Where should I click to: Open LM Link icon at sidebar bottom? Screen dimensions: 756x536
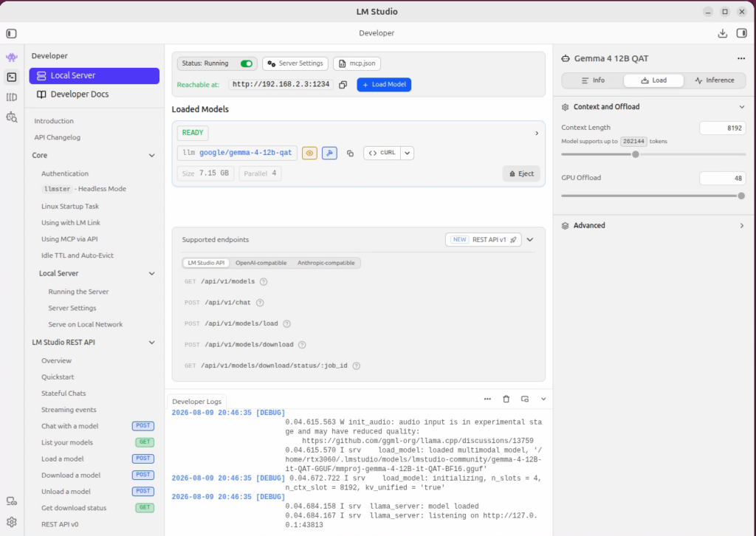[12, 501]
